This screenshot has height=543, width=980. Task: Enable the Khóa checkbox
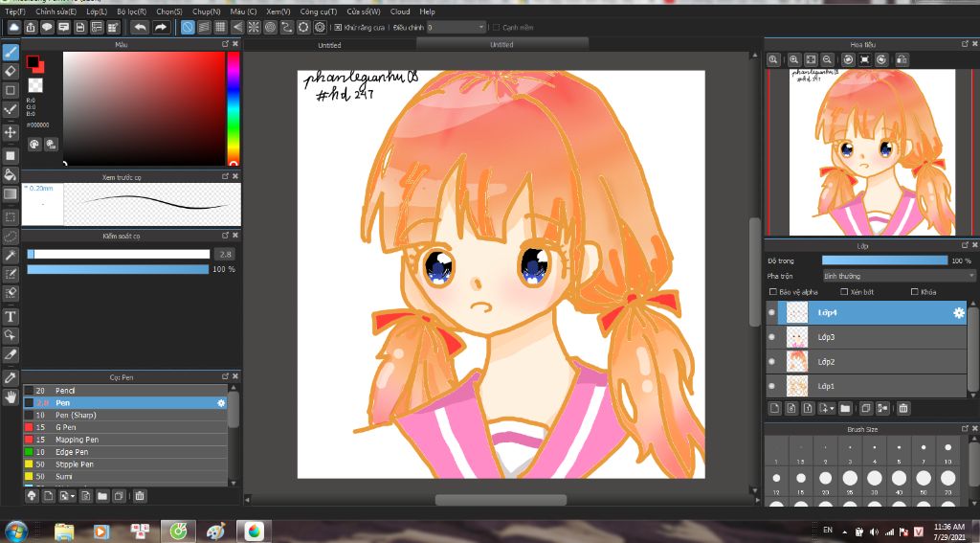point(914,292)
